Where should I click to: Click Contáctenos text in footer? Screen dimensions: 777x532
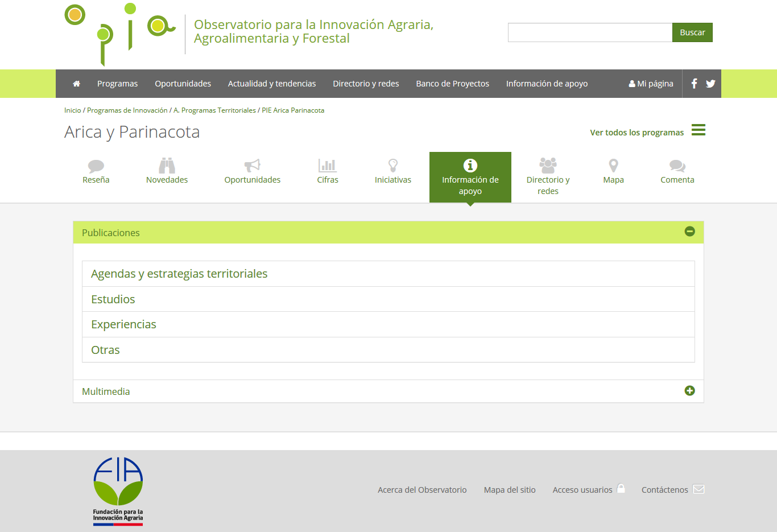coord(665,490)
